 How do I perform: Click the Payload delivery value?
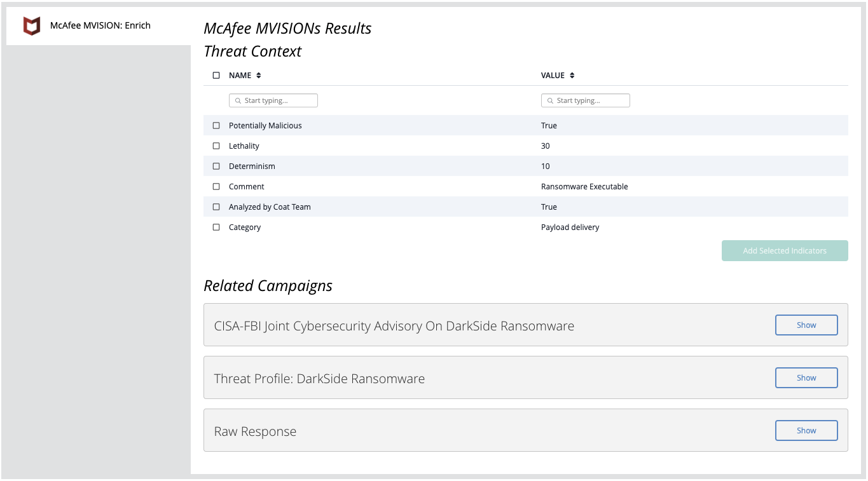tap(570, 227)
